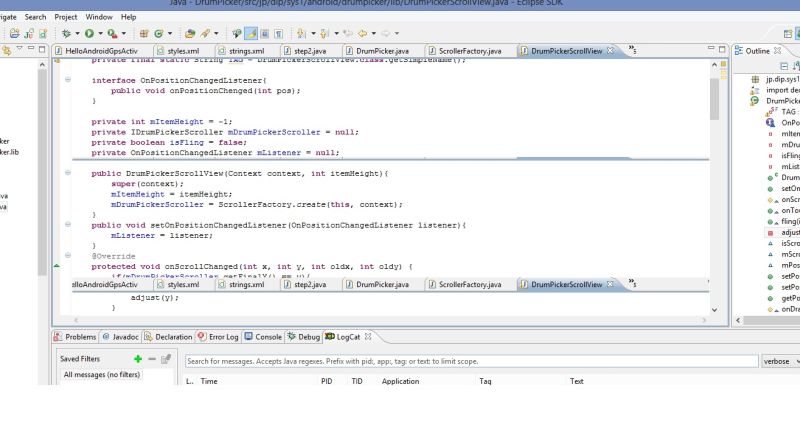This screenshot has height=438, width=800.
Task: Click the New Java Project toolbar icon
Action: [x=14, y=33]
